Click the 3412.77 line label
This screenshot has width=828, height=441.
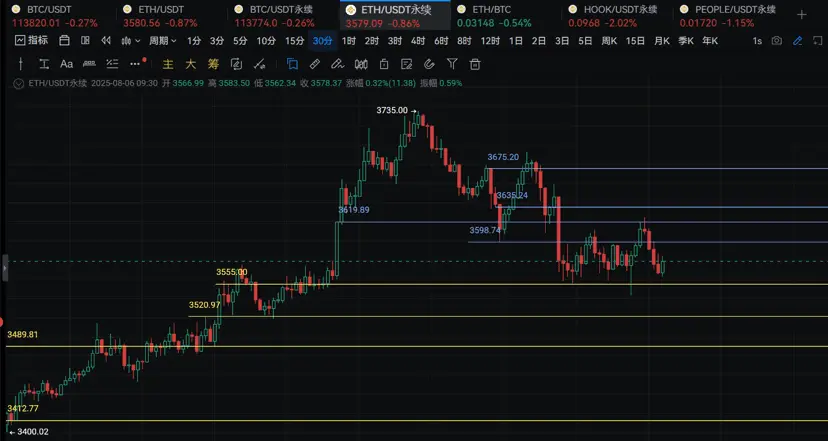(23, 408)
